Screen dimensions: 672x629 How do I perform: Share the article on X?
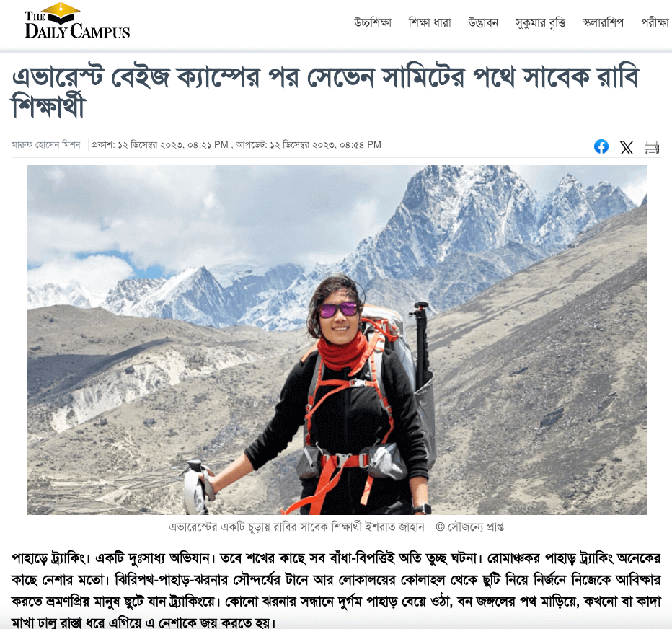tap(627, 147)
